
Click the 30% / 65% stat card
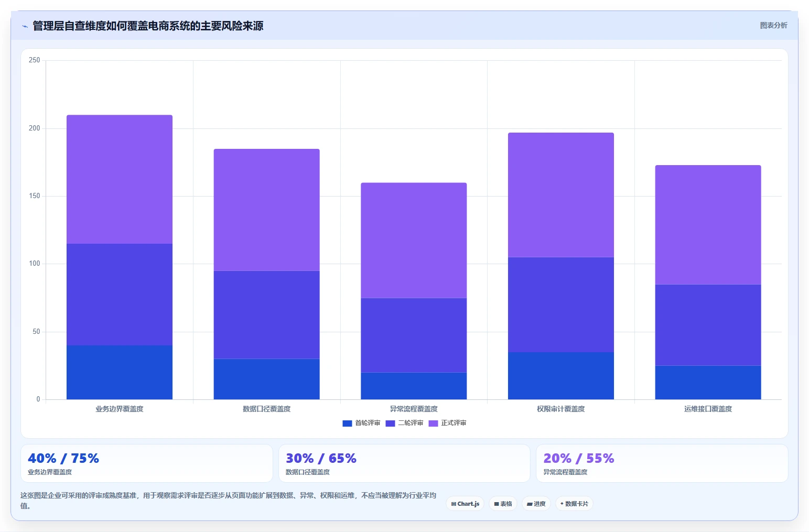pyautogui.click(x=404, y=463)
